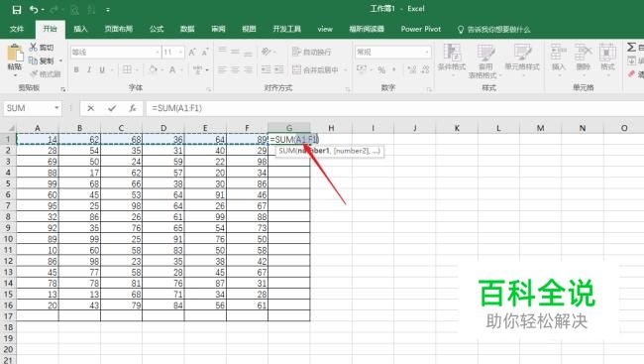
Task: Open number group dialog launcher
Action: coord(429,89)
